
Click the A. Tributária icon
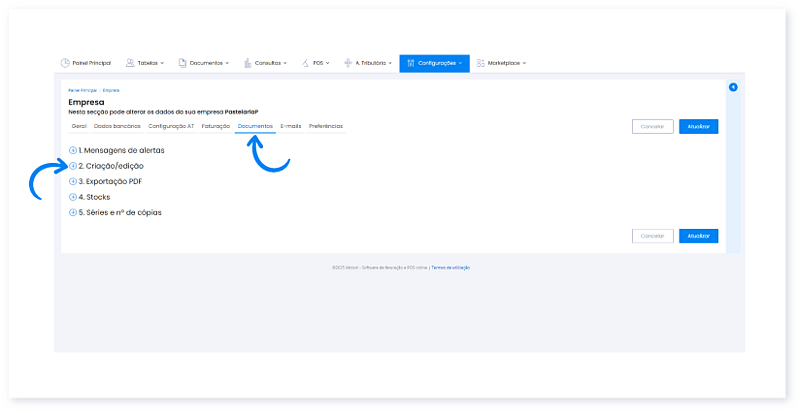347,63
